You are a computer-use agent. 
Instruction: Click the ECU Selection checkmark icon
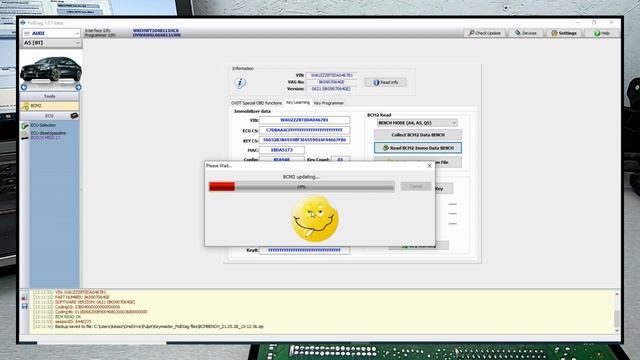(25, 126)
